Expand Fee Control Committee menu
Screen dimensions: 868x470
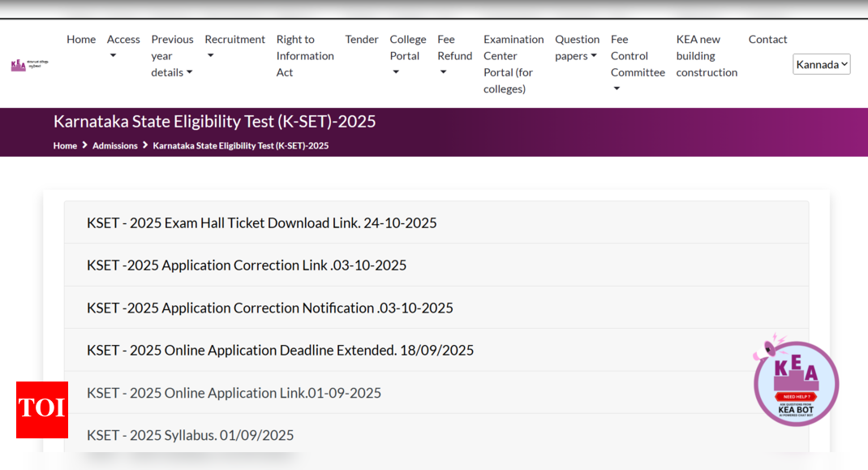coord(638,63)
